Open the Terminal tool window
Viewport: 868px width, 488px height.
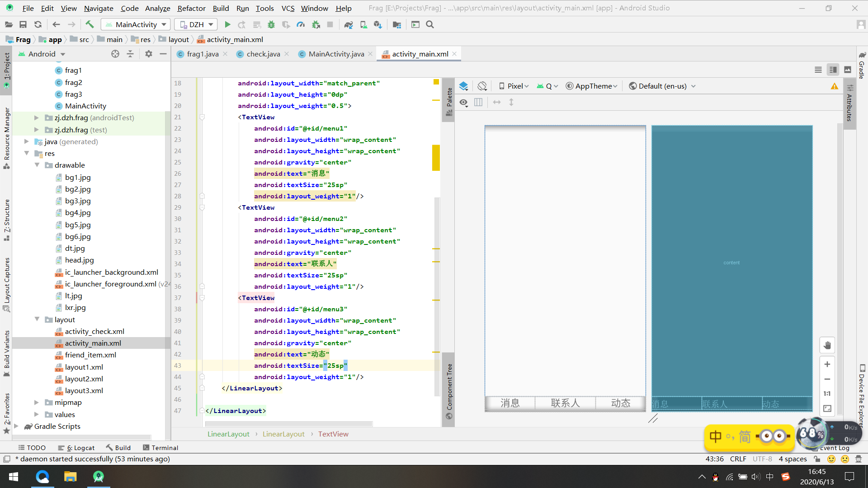165,447
